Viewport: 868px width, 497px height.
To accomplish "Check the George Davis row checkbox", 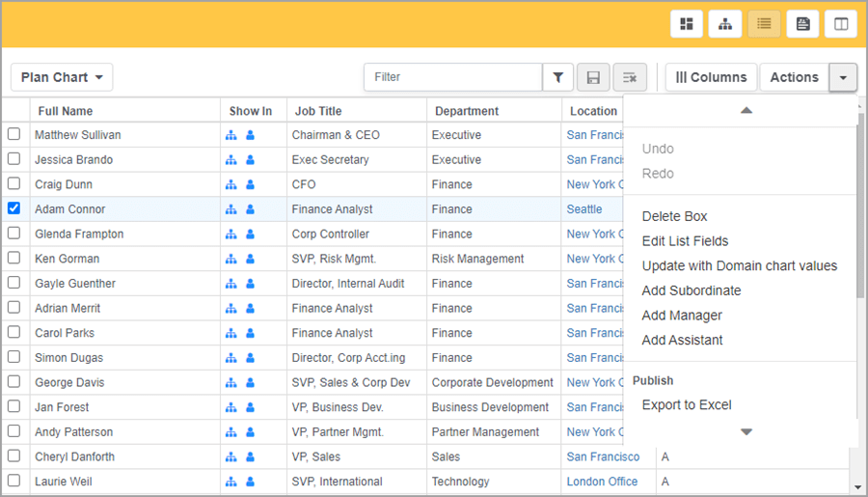I will click(14, 382).
